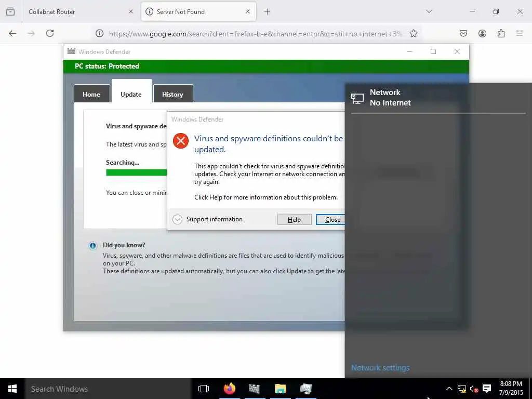Expand the list all tabs dropdown

pyautogui.click(x=429, y=11)
